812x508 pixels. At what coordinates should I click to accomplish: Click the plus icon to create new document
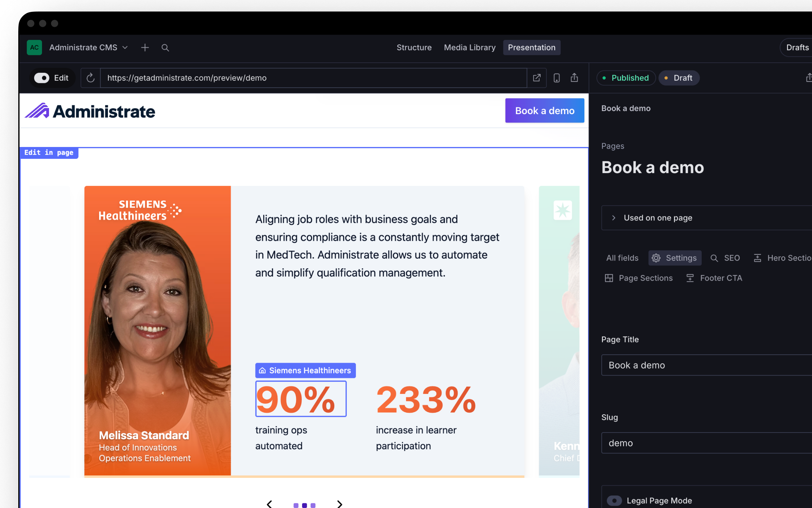145,47
